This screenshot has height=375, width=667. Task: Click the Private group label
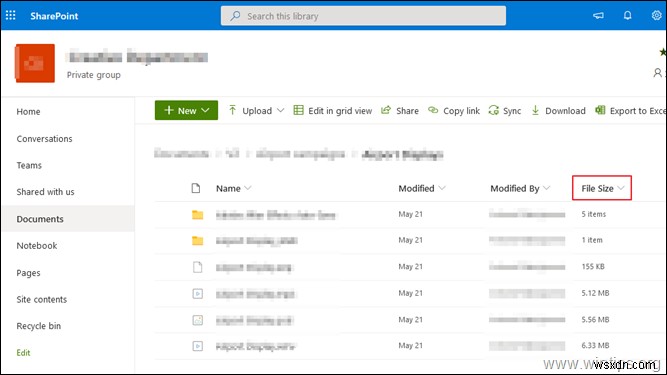tap(94, 75)
